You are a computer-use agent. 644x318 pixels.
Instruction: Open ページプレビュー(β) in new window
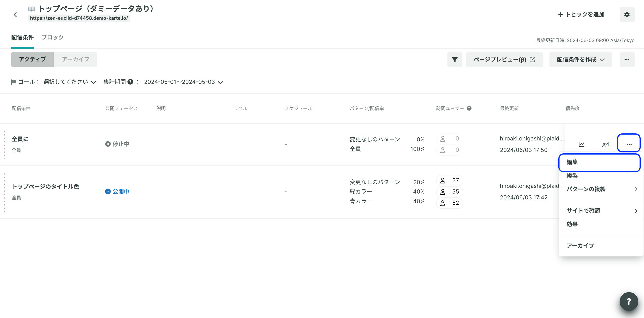tap(504, 60)
